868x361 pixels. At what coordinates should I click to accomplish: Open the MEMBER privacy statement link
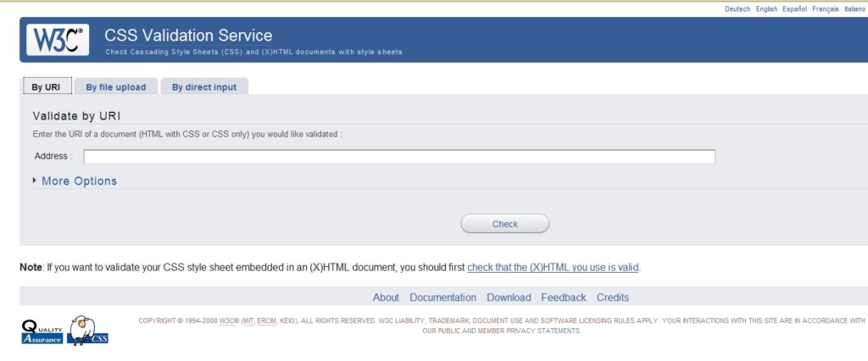point(491,331)
